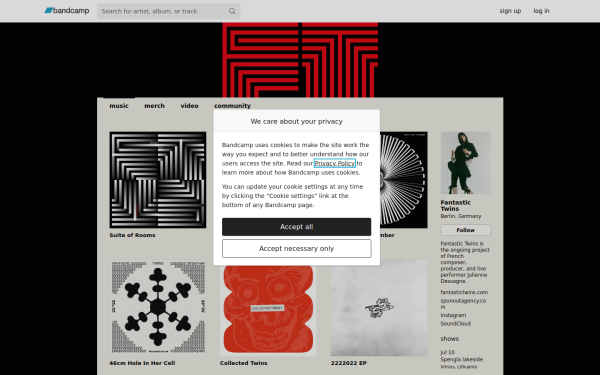Click the 'We care about your privacy' heading

(297, 121)
